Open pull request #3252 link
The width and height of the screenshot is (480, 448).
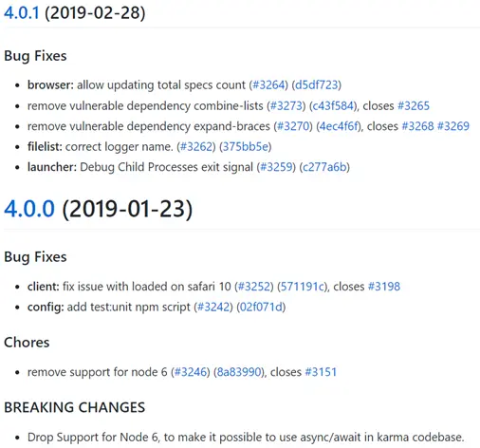click(x=254, y=287)
